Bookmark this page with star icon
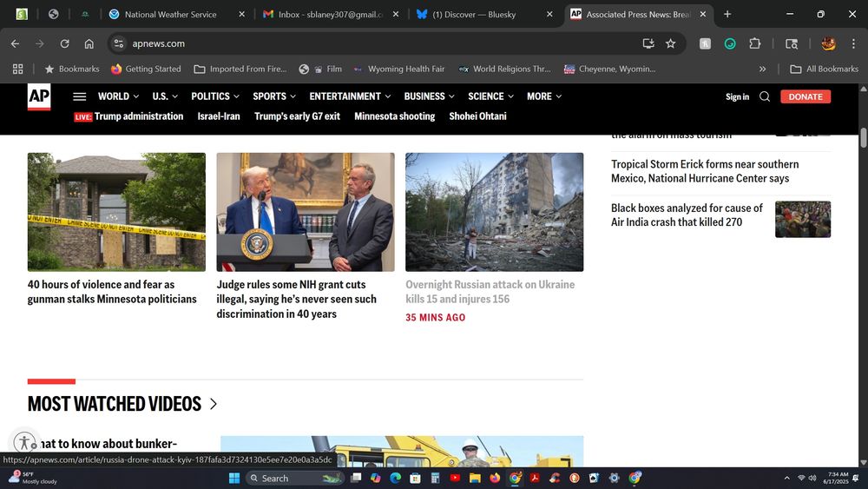The image size is (868, 489). point(670,43)
